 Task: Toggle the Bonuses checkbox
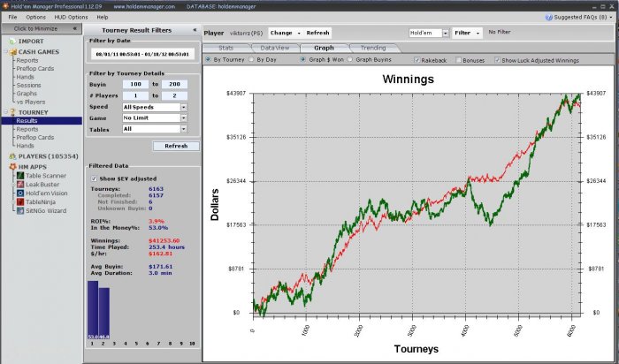pos(458,60)
